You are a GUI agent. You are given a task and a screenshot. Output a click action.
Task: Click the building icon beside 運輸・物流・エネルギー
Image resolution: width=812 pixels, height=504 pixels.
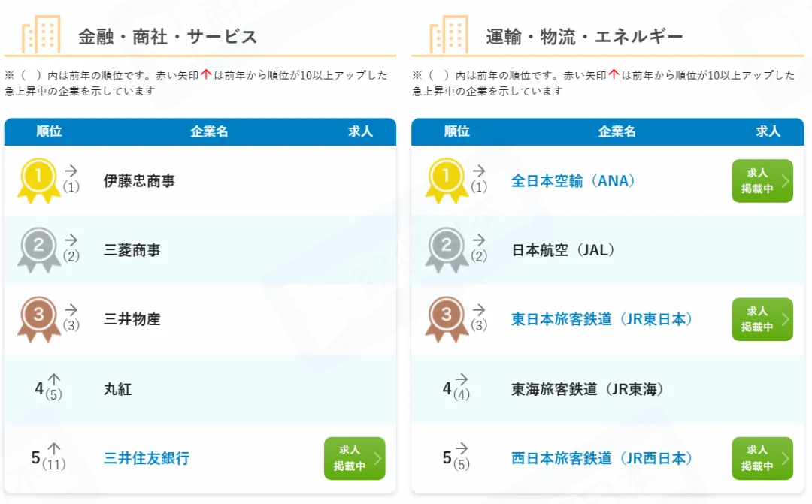tap(449, 34)
